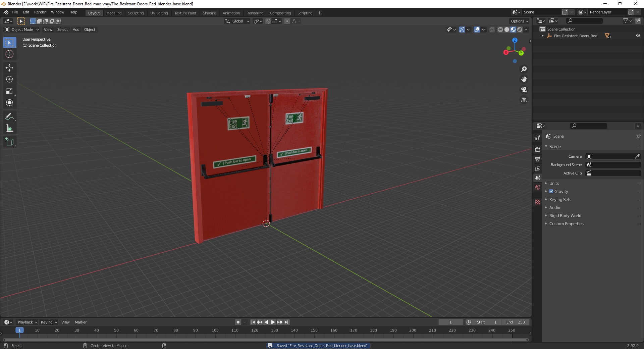
Task: Select the Annotate tool
Action: 9,117
